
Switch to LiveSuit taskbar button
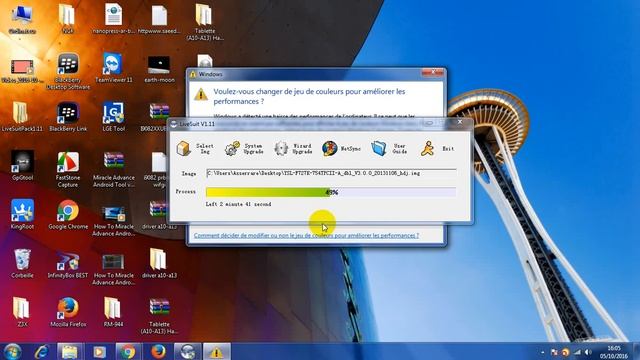tap(187, 351)
